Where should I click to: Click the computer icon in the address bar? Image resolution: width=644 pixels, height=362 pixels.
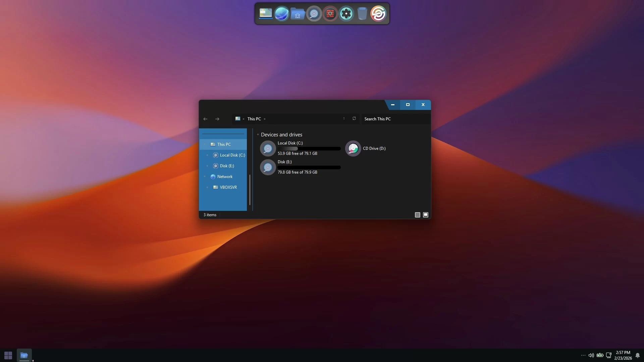[x=238, y=119]
